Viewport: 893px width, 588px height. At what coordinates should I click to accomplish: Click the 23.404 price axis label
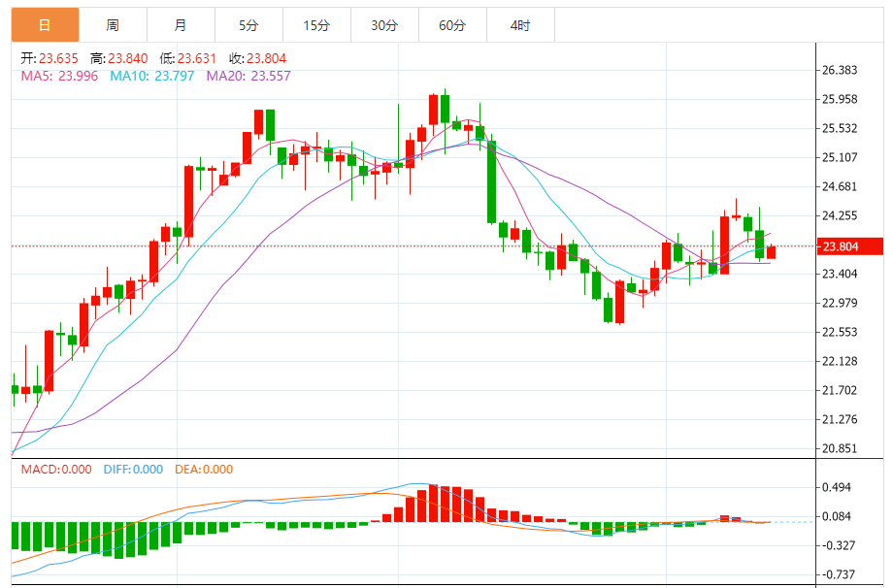(x=840, y=274)
